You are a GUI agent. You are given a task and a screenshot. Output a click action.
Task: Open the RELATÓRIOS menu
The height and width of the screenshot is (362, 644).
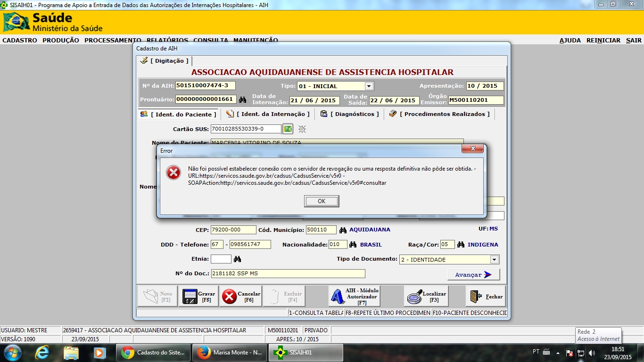[x=167, y=41]
